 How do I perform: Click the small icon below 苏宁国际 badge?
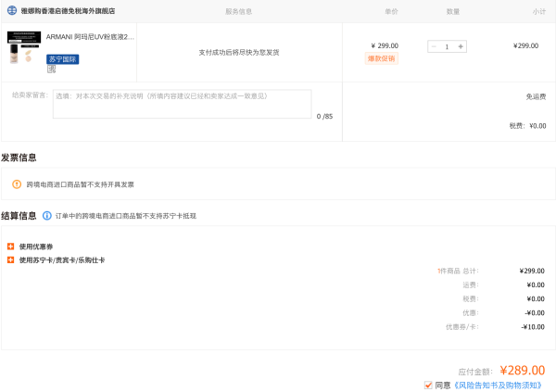pyautogui.click(x=51, y=70)
